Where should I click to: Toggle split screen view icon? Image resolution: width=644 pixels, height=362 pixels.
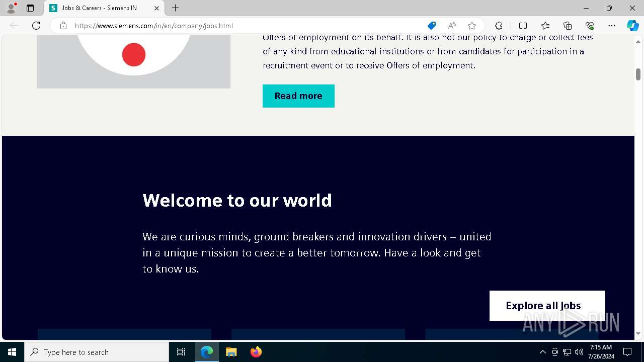(523, 26)
